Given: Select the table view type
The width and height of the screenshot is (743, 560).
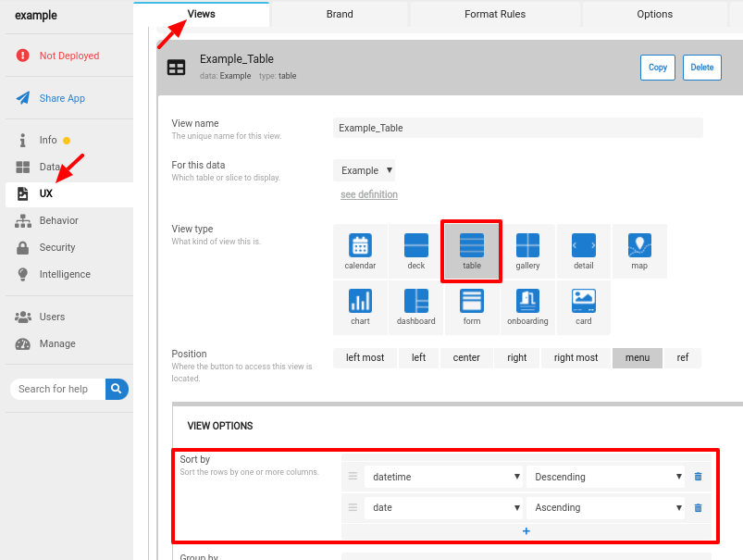Looking at the screenshot, I should (x=472, y=252).
